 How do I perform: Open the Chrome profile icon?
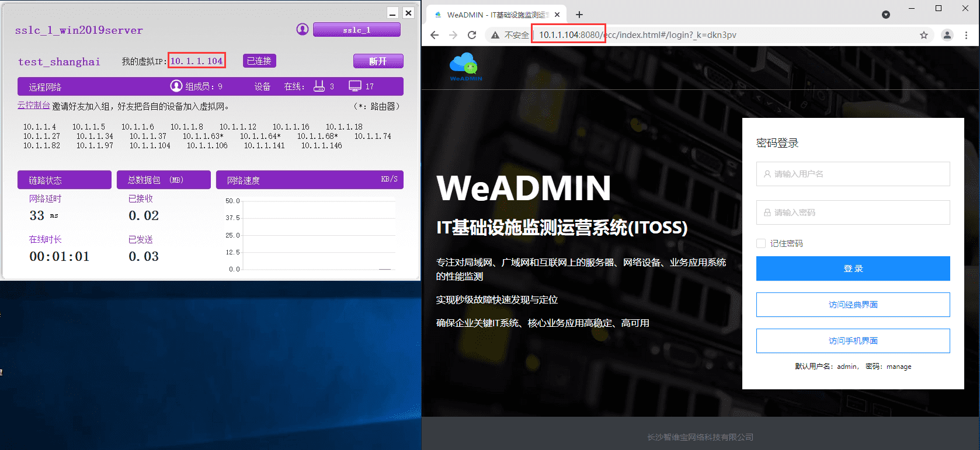947,35
